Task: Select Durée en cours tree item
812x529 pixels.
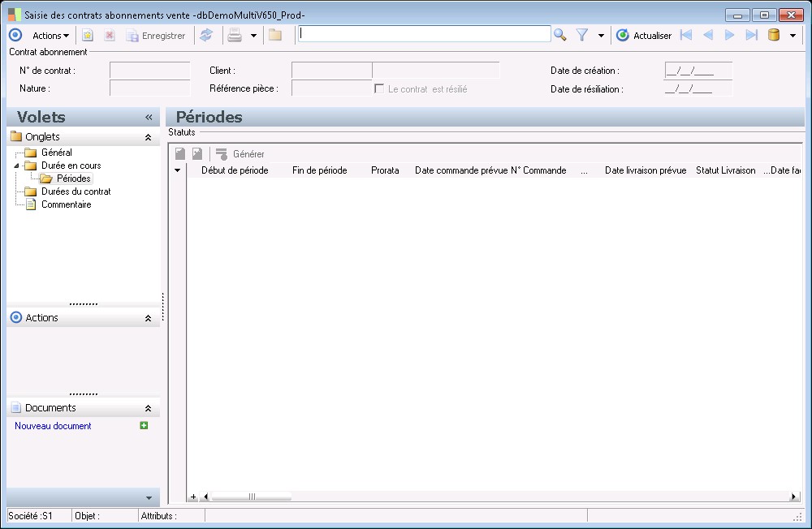Action: [71, 166]
